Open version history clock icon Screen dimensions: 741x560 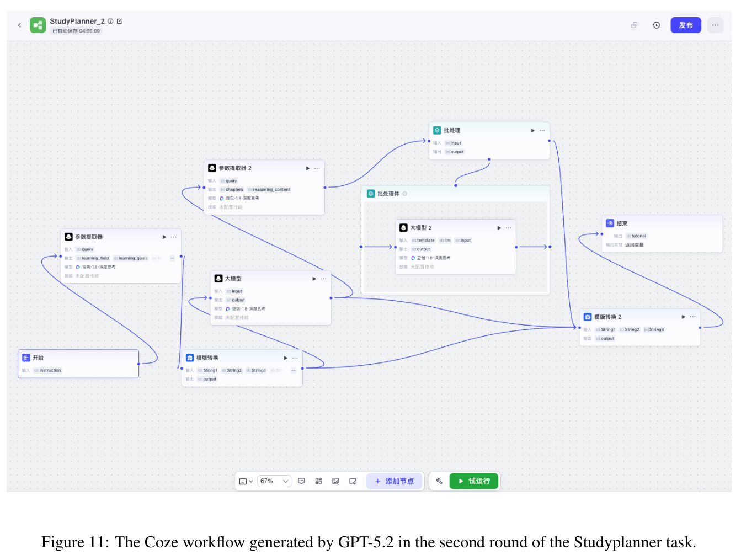(657, 25)
